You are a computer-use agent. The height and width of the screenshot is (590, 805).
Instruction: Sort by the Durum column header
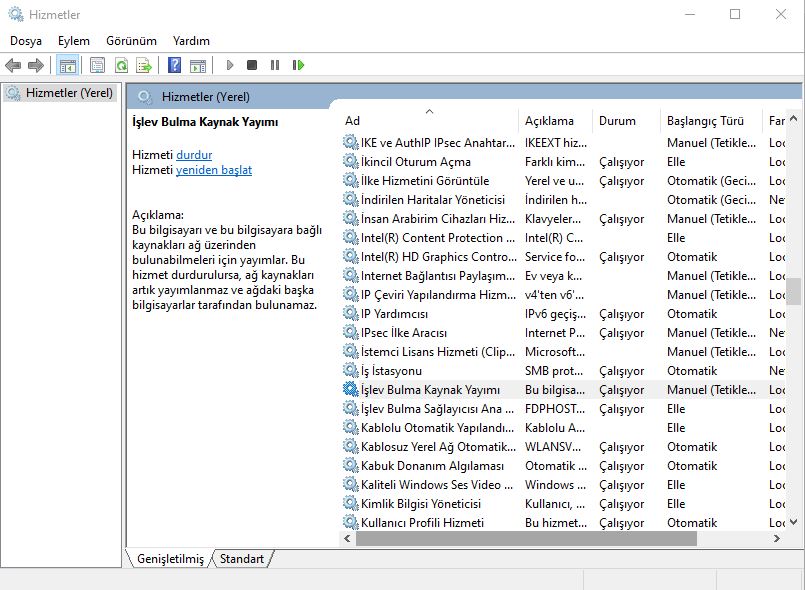pyautogui.click(x=626, y=121)
